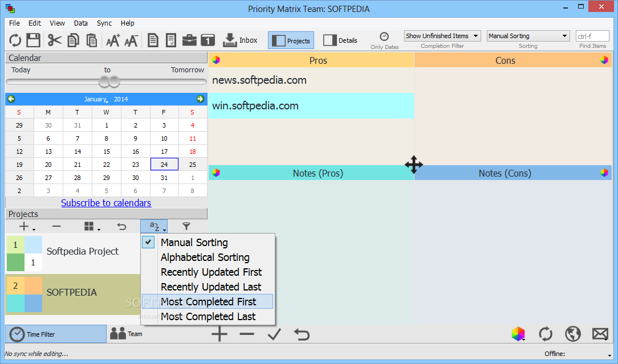Decrease font size with A- icon
618x364 pixels.
coord(131,40)
